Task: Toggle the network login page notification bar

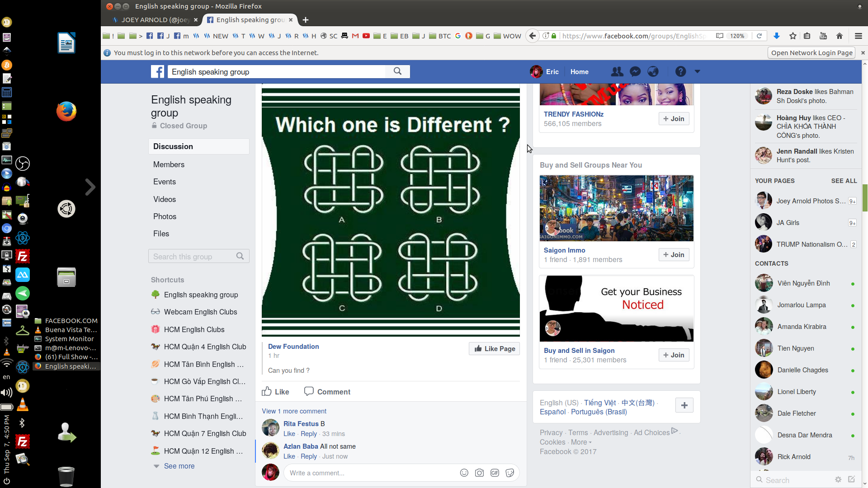Action: point(863,52)
